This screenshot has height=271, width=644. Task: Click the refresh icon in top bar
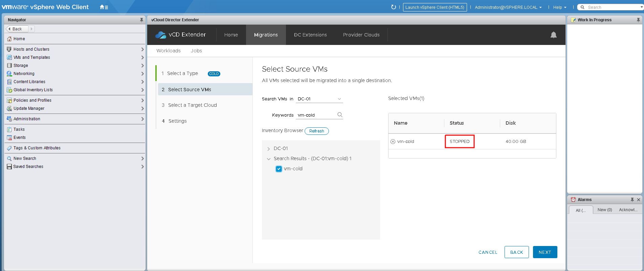393,7
